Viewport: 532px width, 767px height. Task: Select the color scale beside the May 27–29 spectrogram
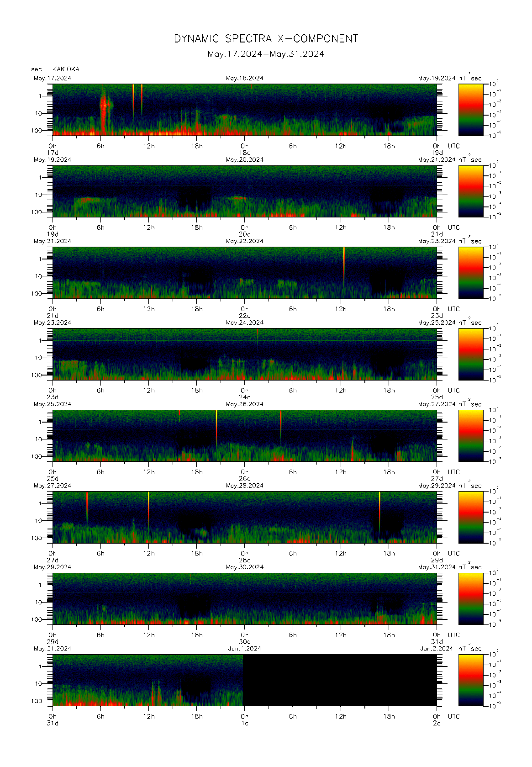471,517
